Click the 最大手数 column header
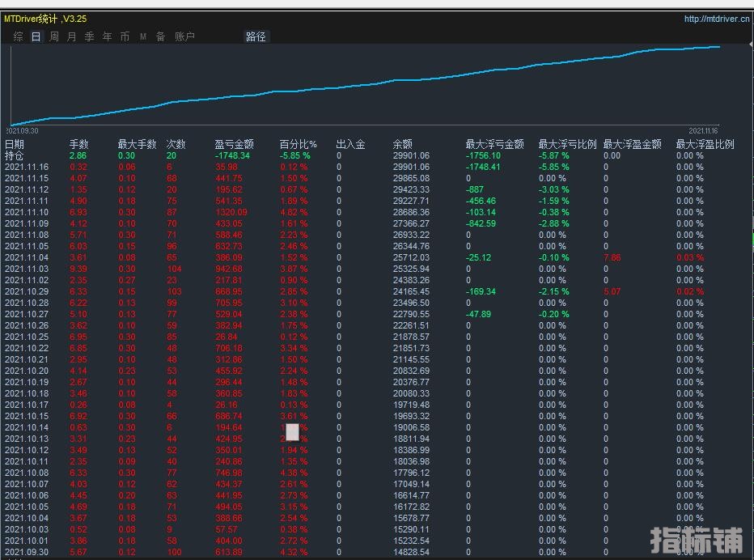754x560 pixels. click(x=137, y=144)
